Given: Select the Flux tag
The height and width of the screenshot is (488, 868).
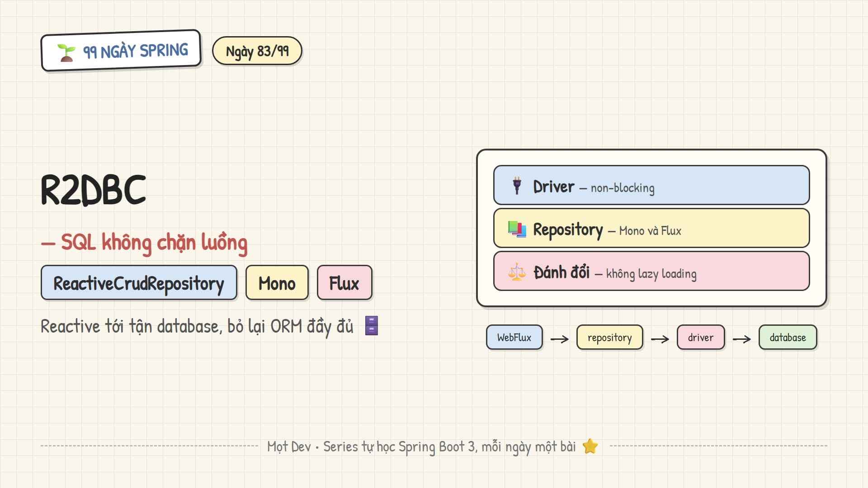Looking at the screenshot, I should (x=344, y=282).
